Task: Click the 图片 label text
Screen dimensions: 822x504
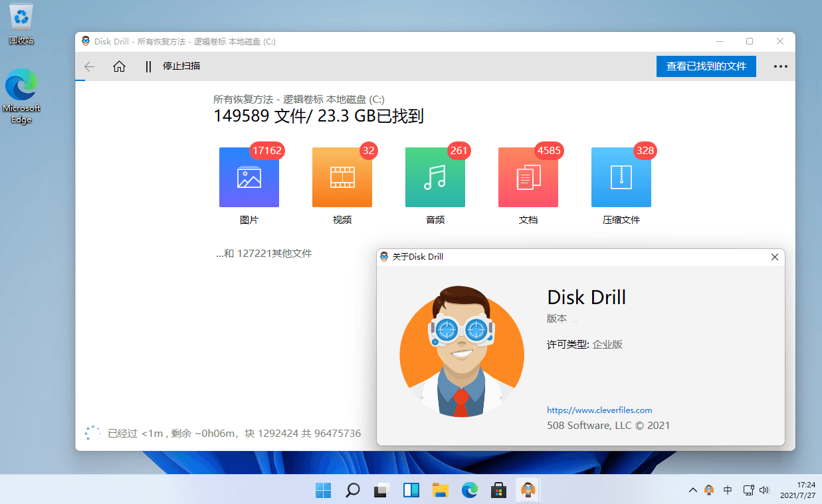Action: (x=249, y=220)
